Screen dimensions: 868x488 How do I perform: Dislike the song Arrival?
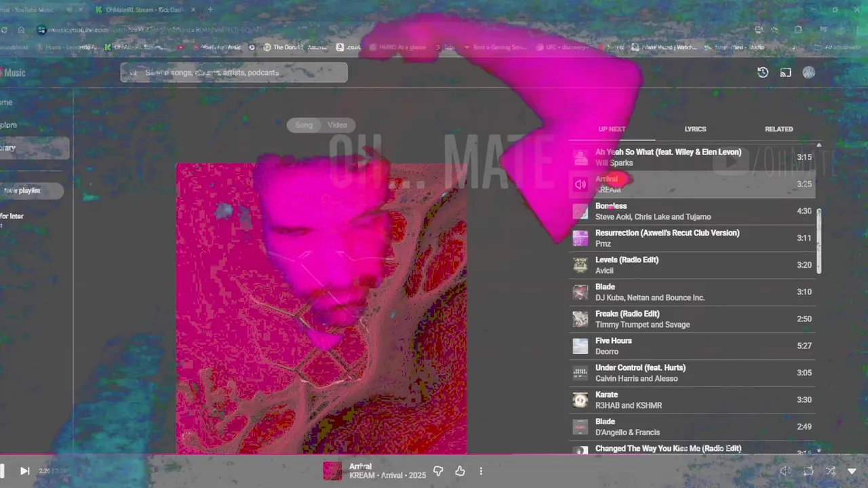point(438,471)
